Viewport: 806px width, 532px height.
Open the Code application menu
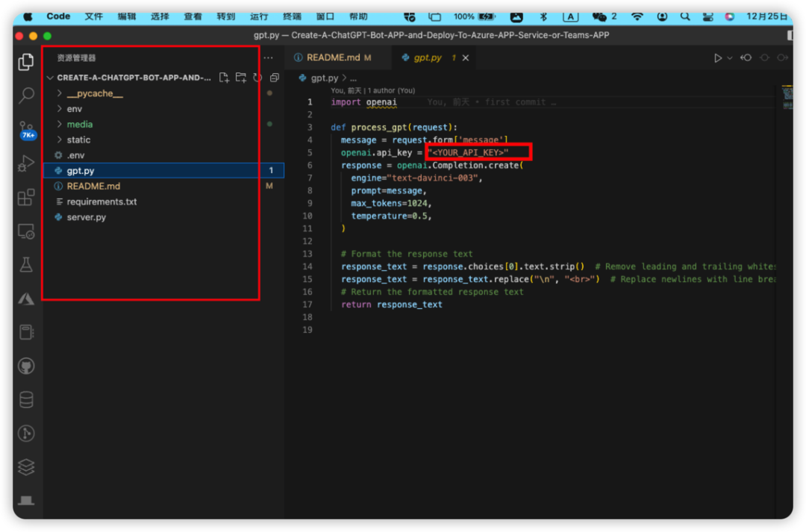pos(59,16)
